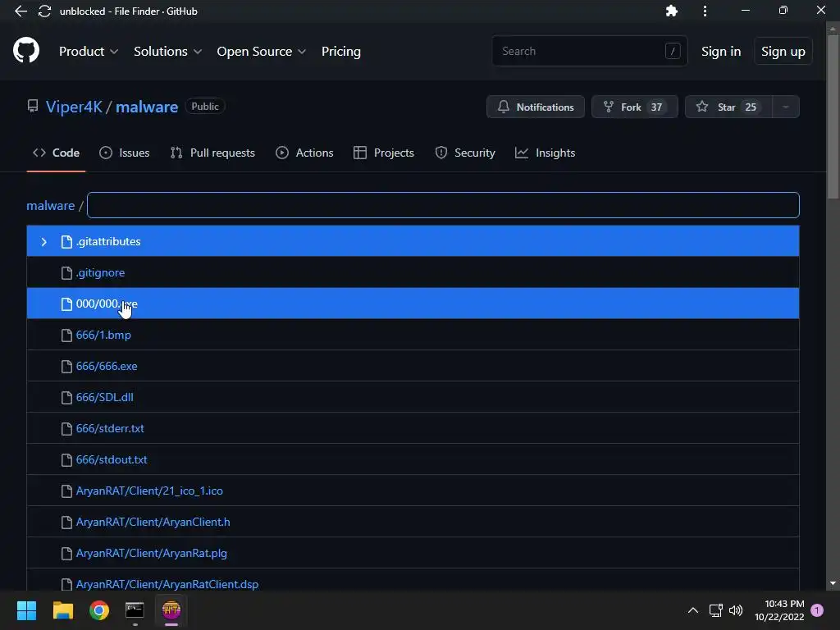840x630 pixels.
Task: Open the Viper4K user profile link
Action: [74, 107]
